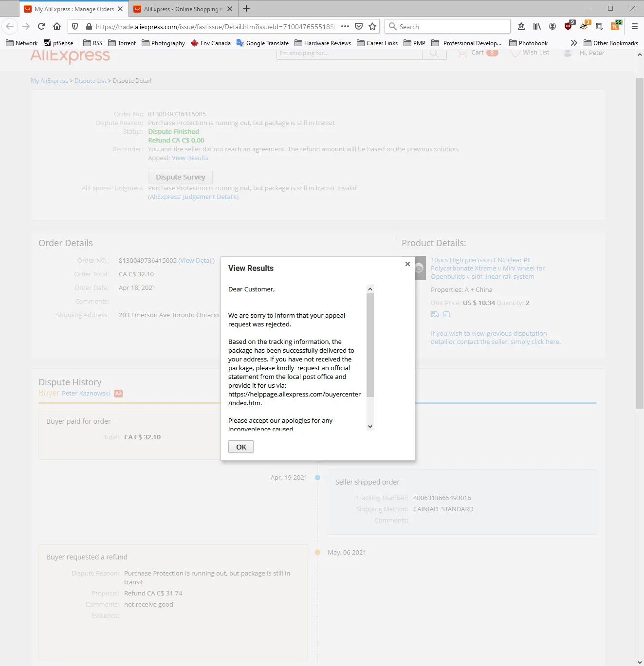Click the dialog scrollbar up arrow
644x666 pixels.
pyautogui.click(x=370, y=289)
